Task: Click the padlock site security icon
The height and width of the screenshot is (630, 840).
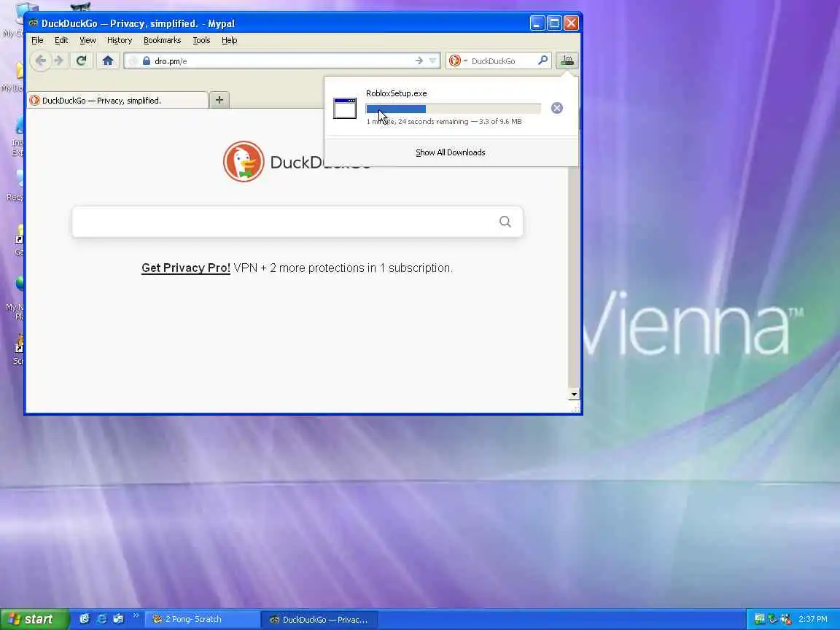Action: click(x=147, y=61)
